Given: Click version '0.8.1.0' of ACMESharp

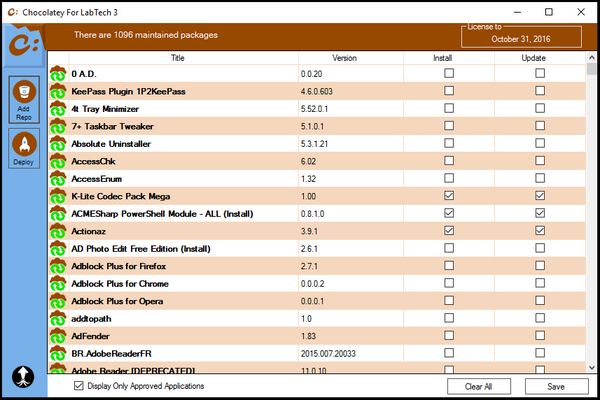Looking at the screenshot, I should [312, 214].
